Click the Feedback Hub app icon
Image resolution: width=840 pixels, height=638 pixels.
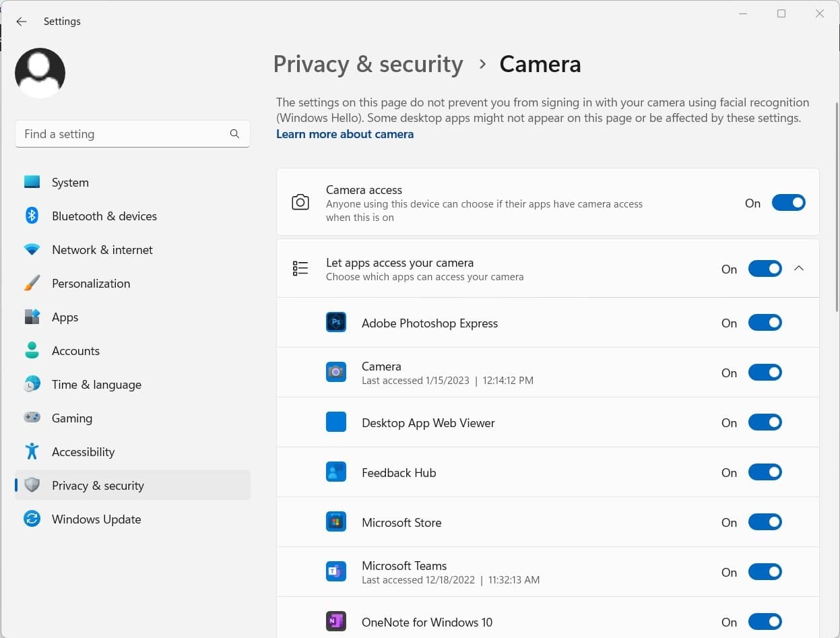(336, 472)
